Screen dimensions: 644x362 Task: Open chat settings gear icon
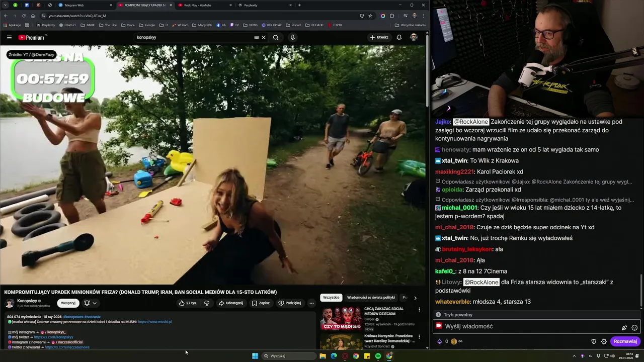pyautogui.click(x=604, y=341)
